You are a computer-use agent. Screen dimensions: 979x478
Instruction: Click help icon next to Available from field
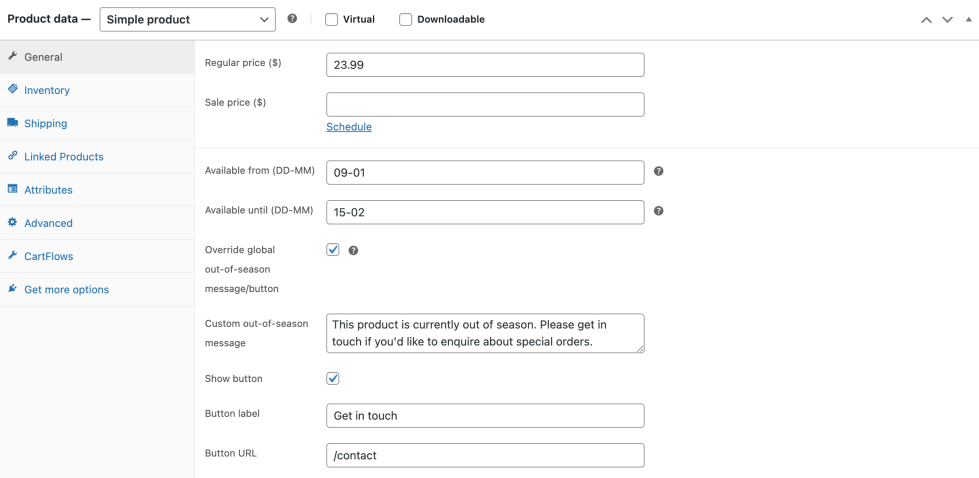658,171
